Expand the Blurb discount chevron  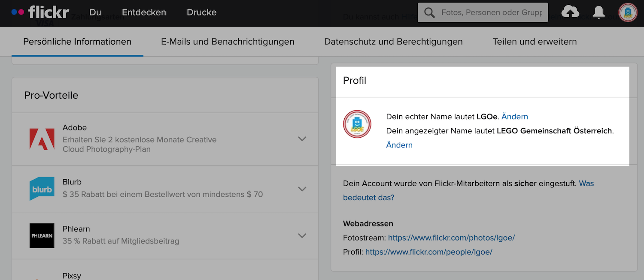click(302, 189)
